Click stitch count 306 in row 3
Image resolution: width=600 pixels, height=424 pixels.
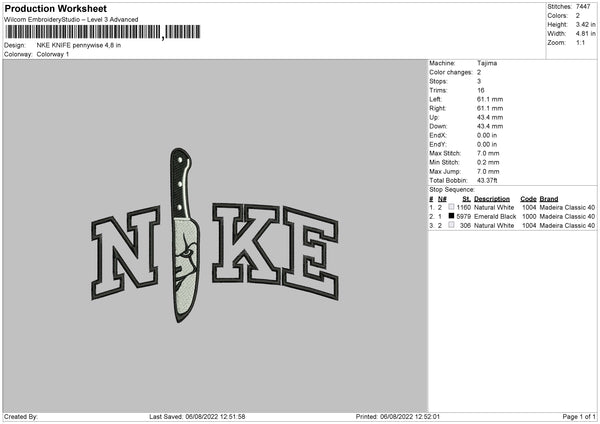(465, 226)
